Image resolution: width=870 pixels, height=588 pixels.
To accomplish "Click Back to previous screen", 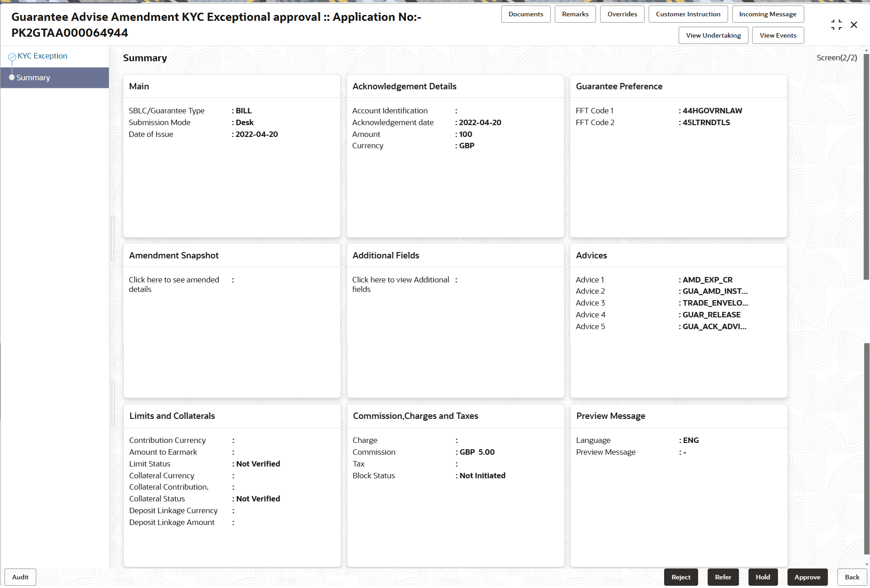I will tap(851, 577).
